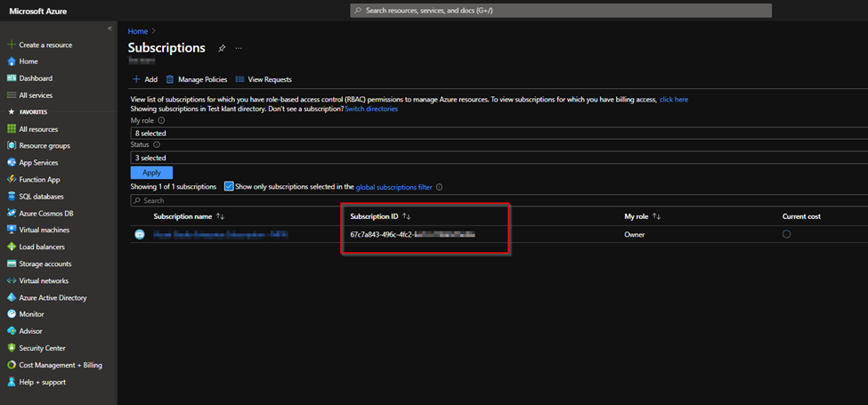Open Manage Policies in the command bar

click(x=197, y=80)
